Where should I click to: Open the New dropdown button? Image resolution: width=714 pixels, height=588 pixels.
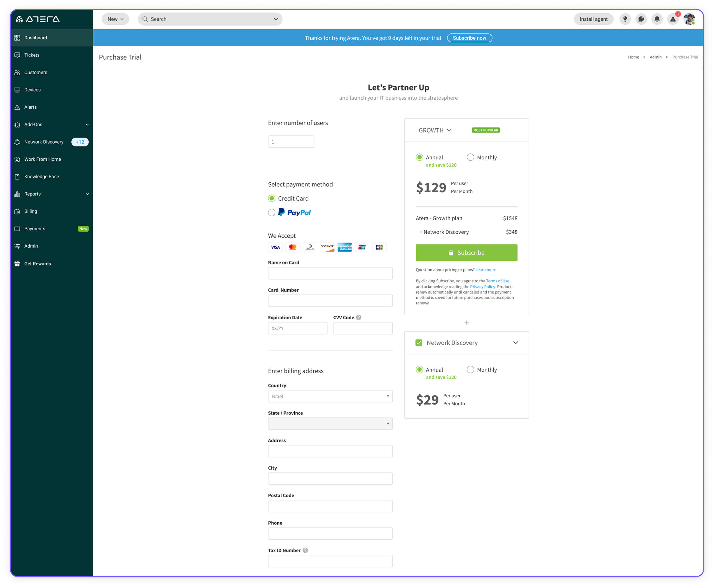(x=115, y=19)
